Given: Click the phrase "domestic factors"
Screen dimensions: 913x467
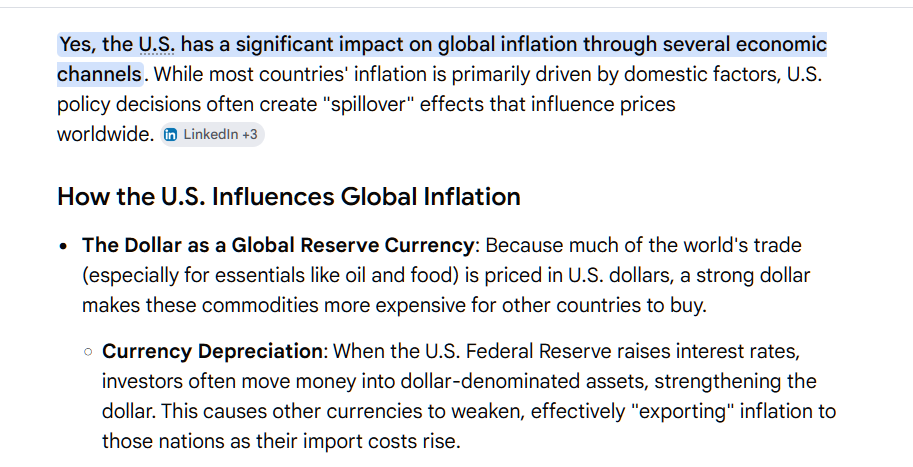Looking at the screenshot, I should (x=701, y=75).
